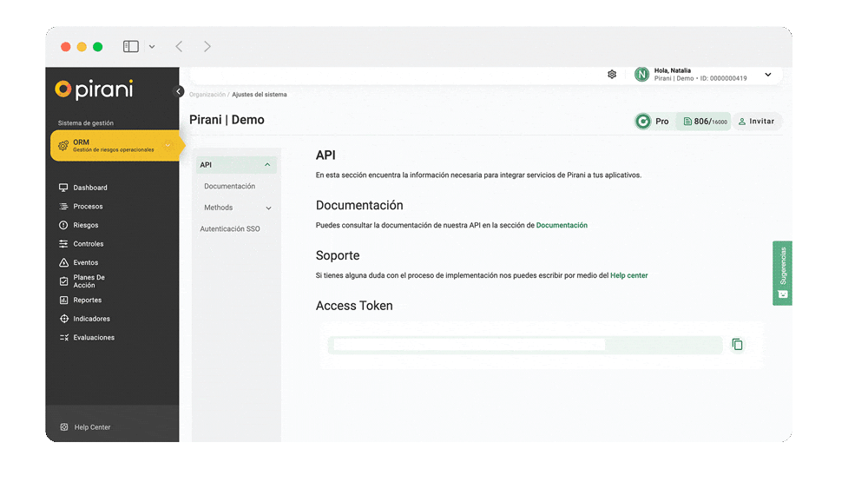Collapse the sidebar with the arrow handle
This screenshot has height=489, width=868.
click(179, 91)
